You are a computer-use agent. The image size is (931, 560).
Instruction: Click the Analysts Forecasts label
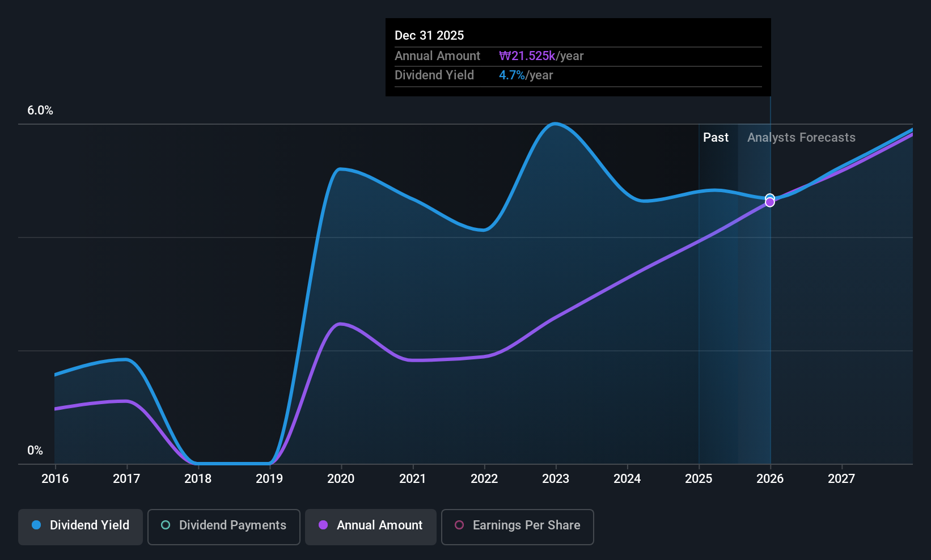[801, 138]
